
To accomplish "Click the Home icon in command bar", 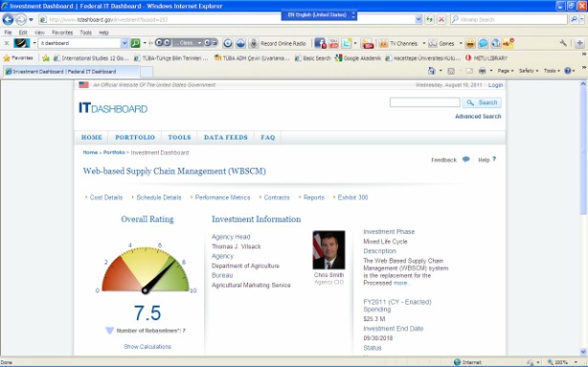I will [432, 71].
